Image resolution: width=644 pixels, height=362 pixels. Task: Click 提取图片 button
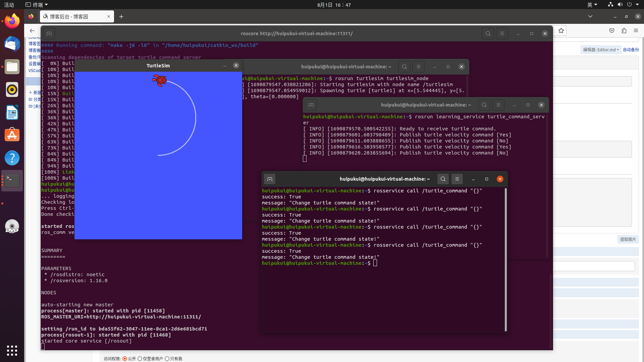coord(628,239)
